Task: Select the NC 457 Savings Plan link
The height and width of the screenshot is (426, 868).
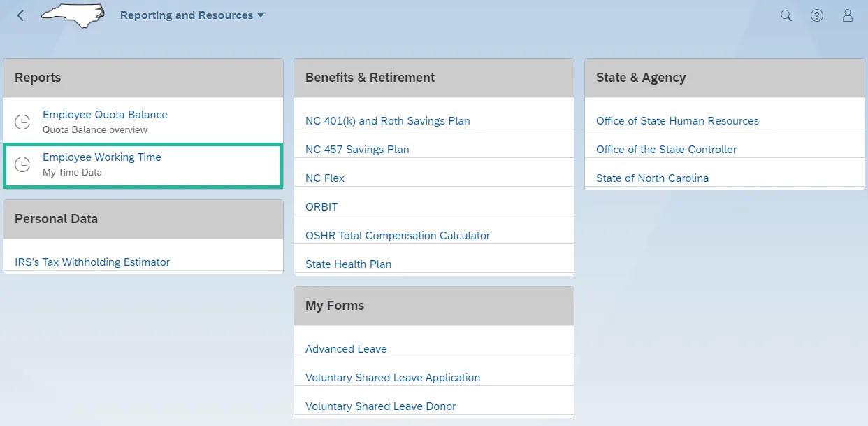Action: point(357,150)
